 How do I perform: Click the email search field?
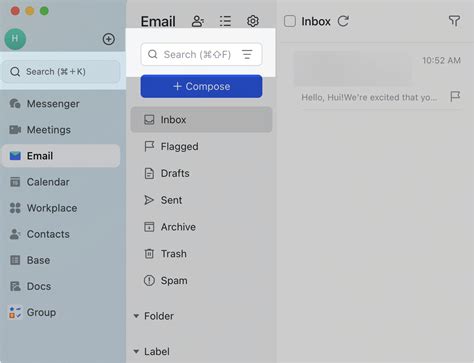pos(201,54)
